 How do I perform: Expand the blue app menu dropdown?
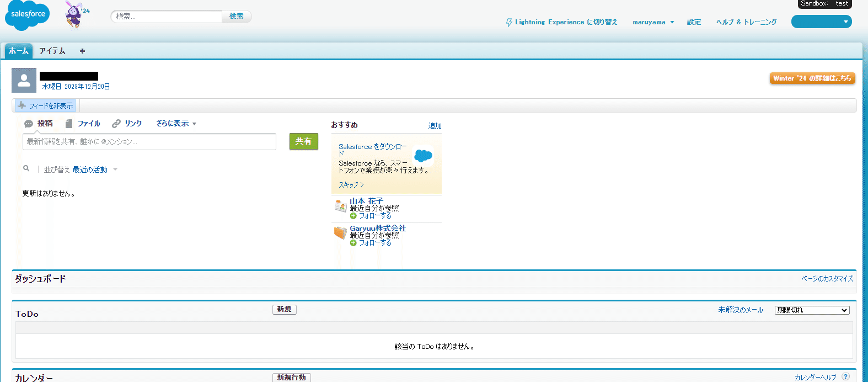click(822, 22)
